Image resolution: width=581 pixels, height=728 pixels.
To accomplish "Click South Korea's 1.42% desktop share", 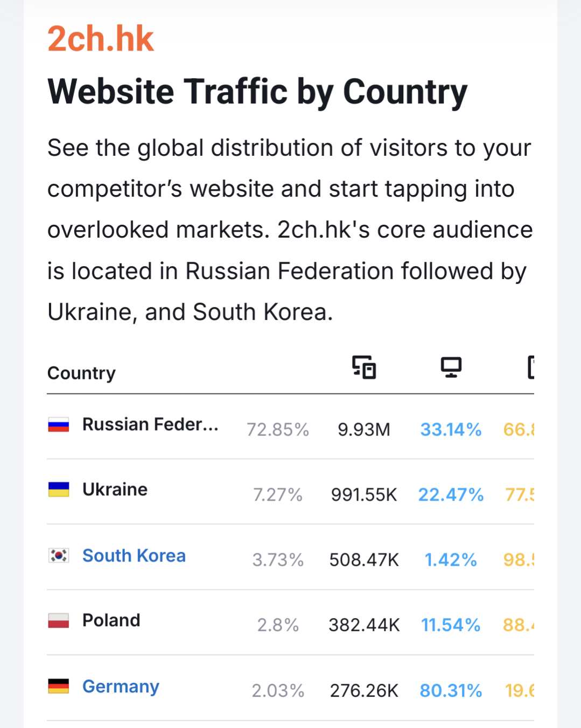I will pyautogui.click(x=451, y=560).
